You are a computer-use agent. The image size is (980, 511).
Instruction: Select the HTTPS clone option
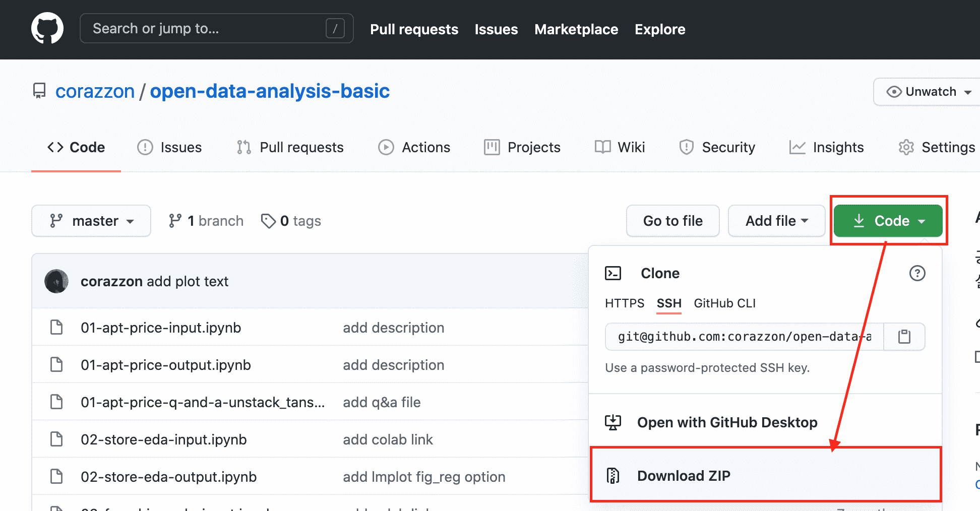pyautogui.click(x=625, y=303)
